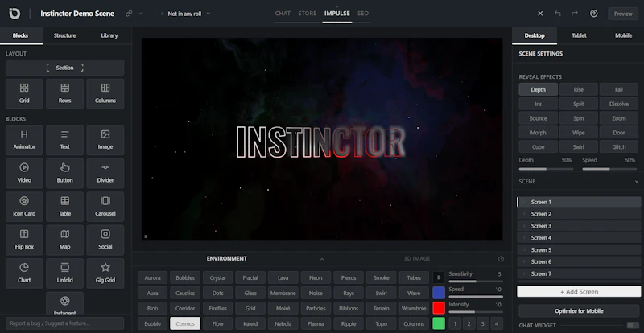Click the INSTINCTOR title in canvas
The height and width of the screenshot is (333, 644).
[x=320, y=142]
